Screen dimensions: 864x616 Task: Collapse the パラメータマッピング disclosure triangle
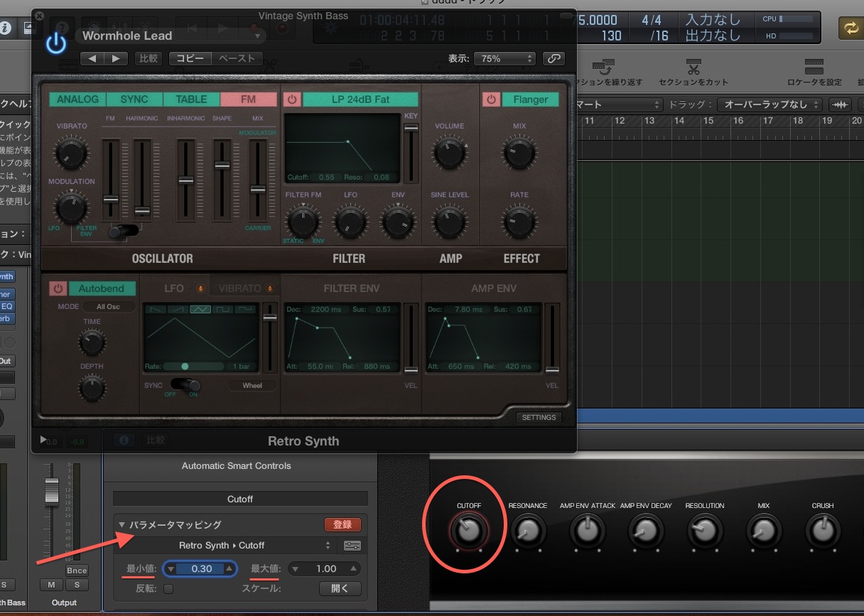pos(121,525)
